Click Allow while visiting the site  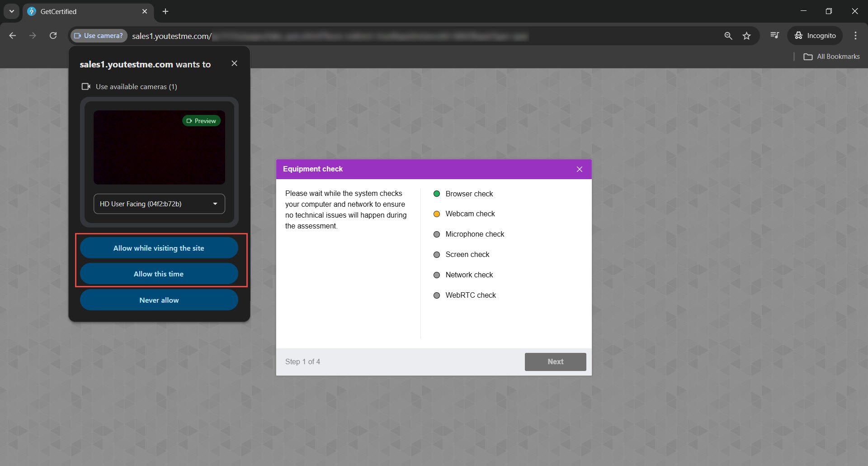[159, 248]
